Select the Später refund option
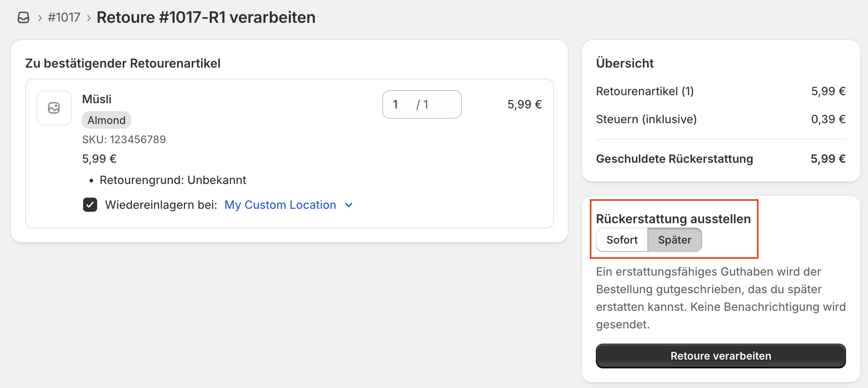 [675, 240]
